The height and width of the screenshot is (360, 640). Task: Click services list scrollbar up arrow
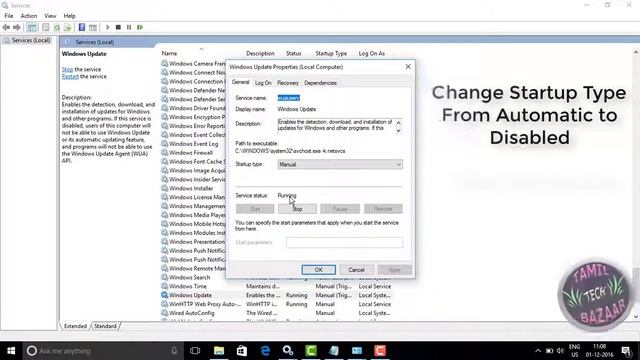tap(636, 52)
